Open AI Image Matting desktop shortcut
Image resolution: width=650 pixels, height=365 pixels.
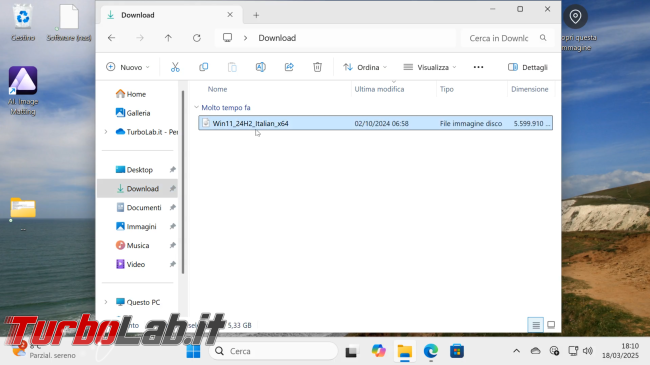[23, 91]
